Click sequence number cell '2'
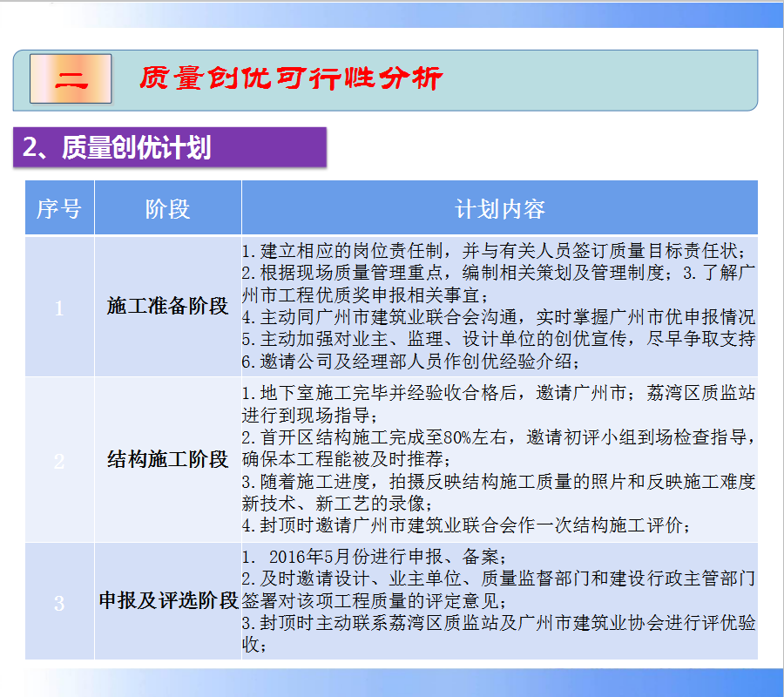 [x=59, y=460]
